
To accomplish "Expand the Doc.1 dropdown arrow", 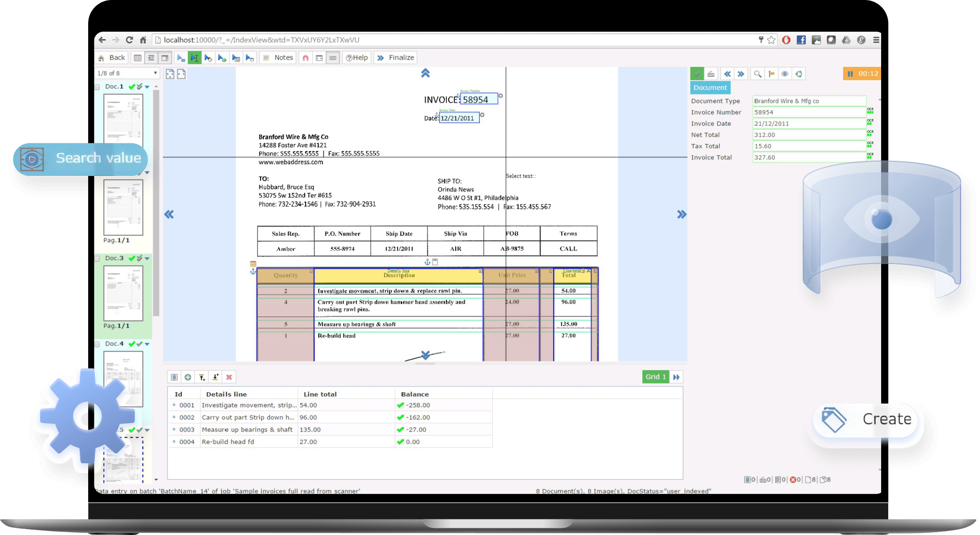I will 147,87.
